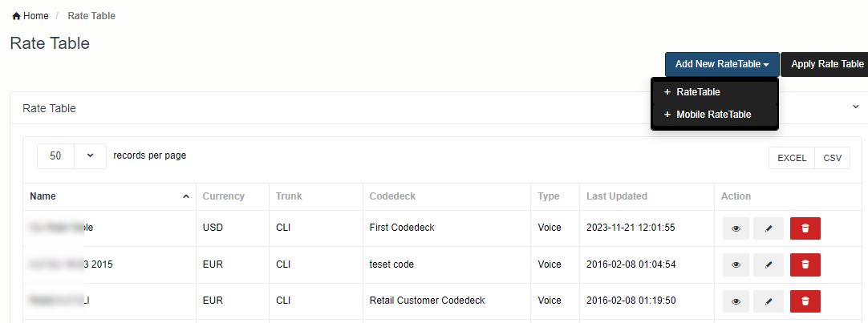Screen dimensions: 868x323
Task: Open the records per page dropdown
Action: [x=71, y=156]
